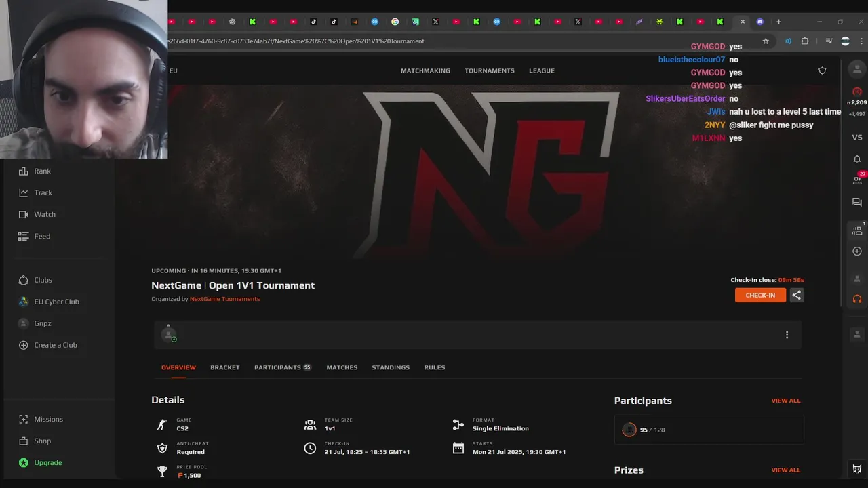Image resolution: width=868 pixels, height=488 pixels.
Task: Open the shield icon in top navigation
Action: (x=822, y=70)
